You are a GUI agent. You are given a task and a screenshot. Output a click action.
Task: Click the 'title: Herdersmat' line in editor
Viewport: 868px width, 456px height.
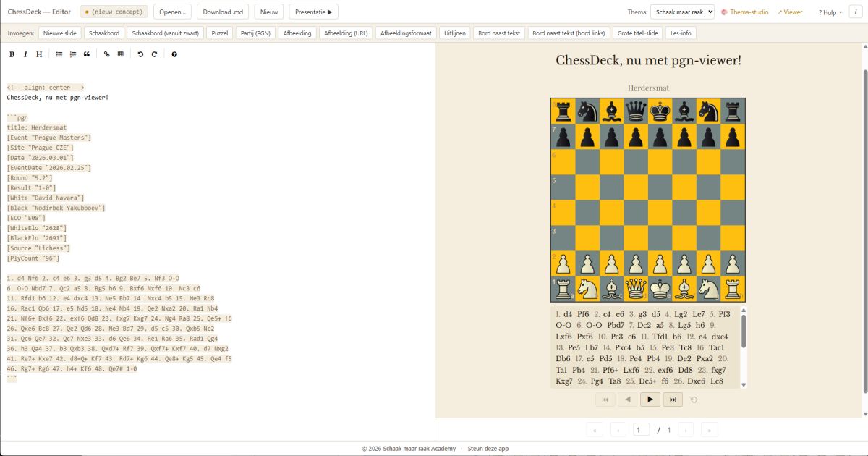click(x=38, y=127)
